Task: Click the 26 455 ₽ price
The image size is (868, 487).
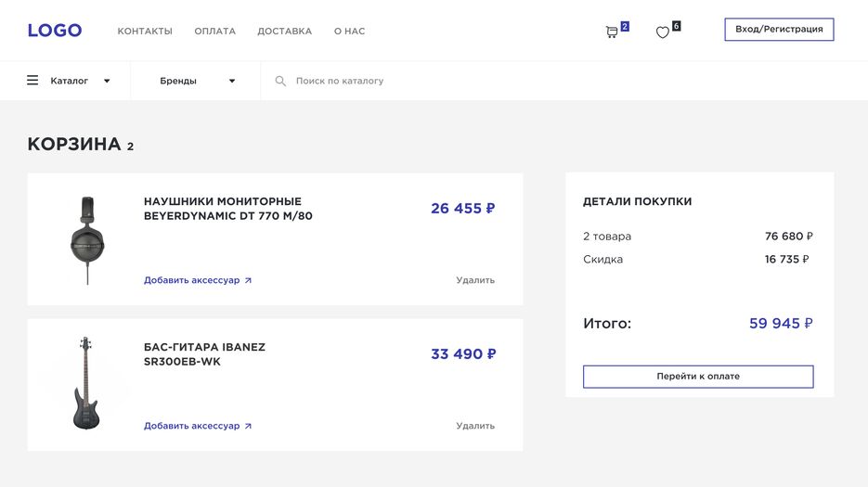Action: click(x=463, y=208)
